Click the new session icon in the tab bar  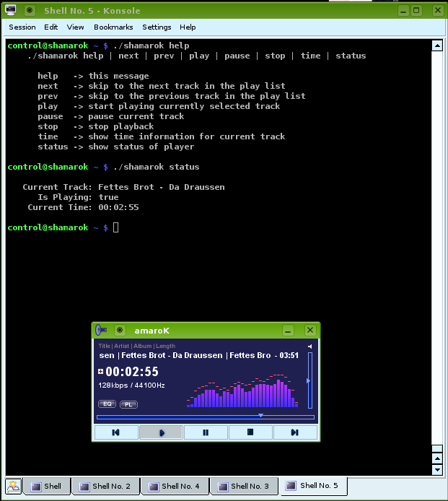tap(13, 487)
